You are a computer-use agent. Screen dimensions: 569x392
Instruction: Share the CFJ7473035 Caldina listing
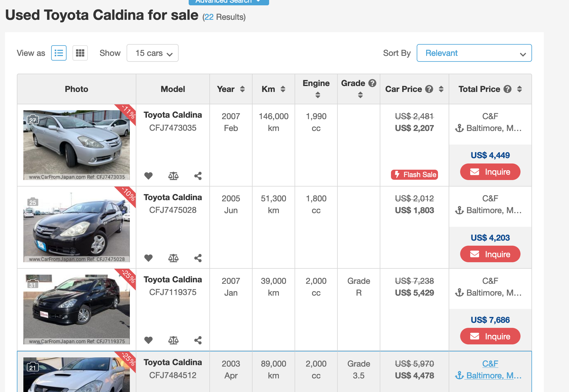(x=198, y=176)
